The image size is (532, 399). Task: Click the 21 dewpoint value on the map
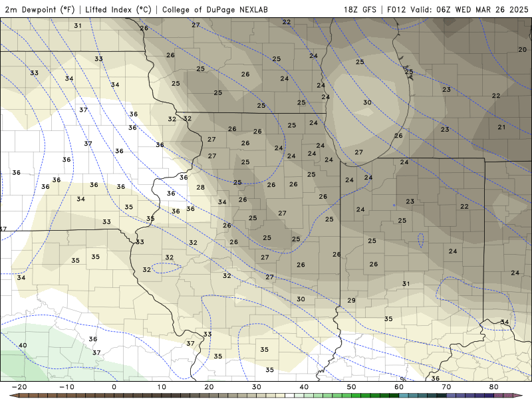[x=501, y=127]
